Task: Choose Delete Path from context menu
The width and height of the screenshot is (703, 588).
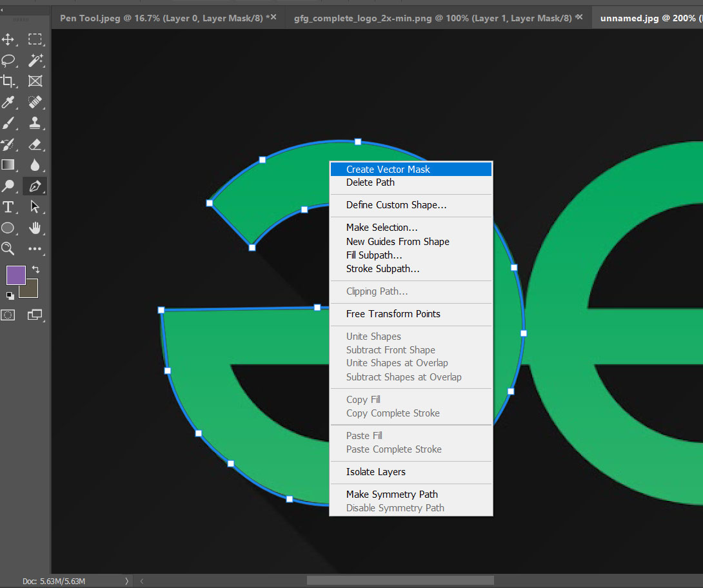Action: click(411, 182)
